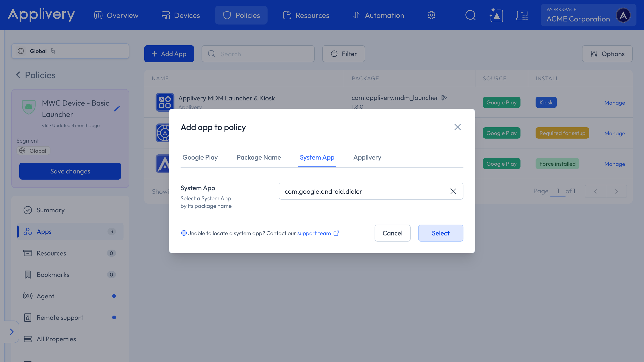Click Manage for the Force installed row
Viewport: 644px width, 362px height.
(x=615, y=164)
